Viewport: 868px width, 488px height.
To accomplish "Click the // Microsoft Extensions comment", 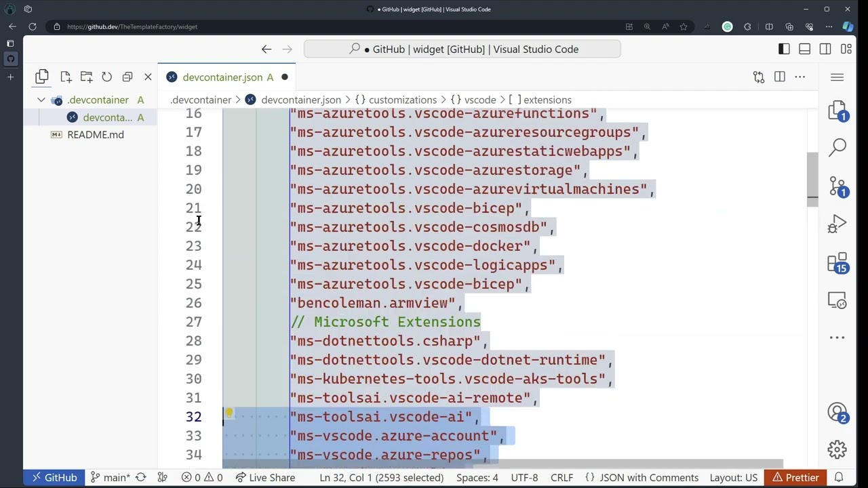I will (x=386, y=322).
